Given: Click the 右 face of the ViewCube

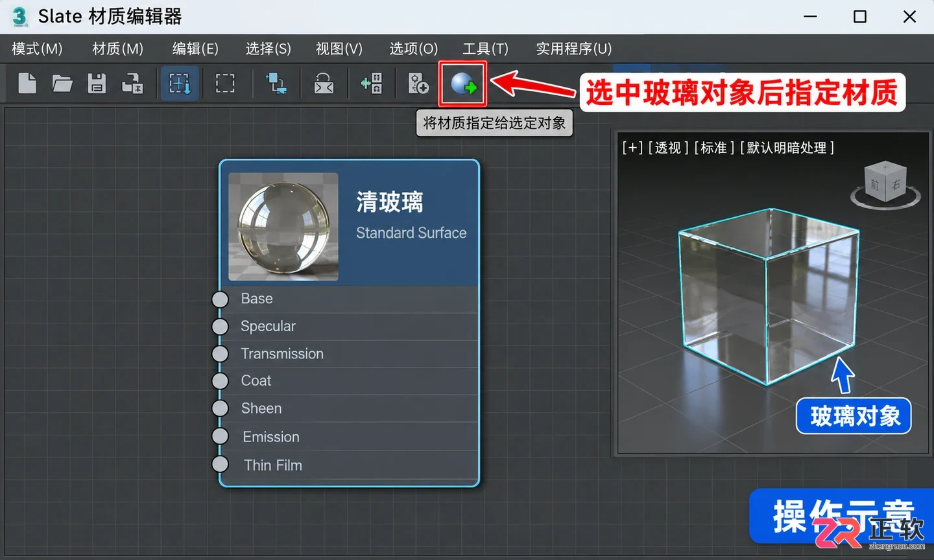Looking at the screenshot, I should (896, 184).
